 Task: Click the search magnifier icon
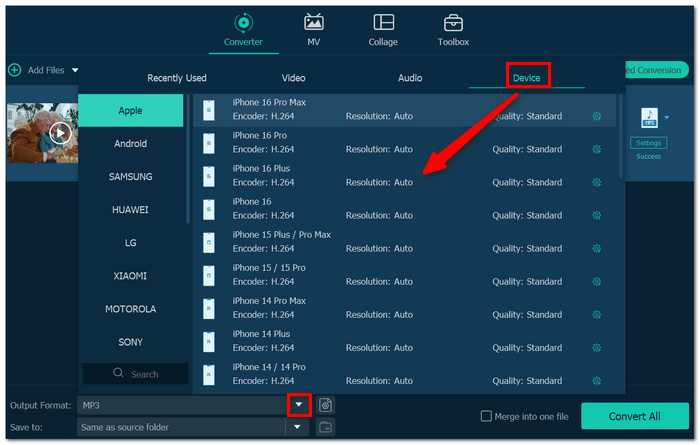[x=118, y=373]
